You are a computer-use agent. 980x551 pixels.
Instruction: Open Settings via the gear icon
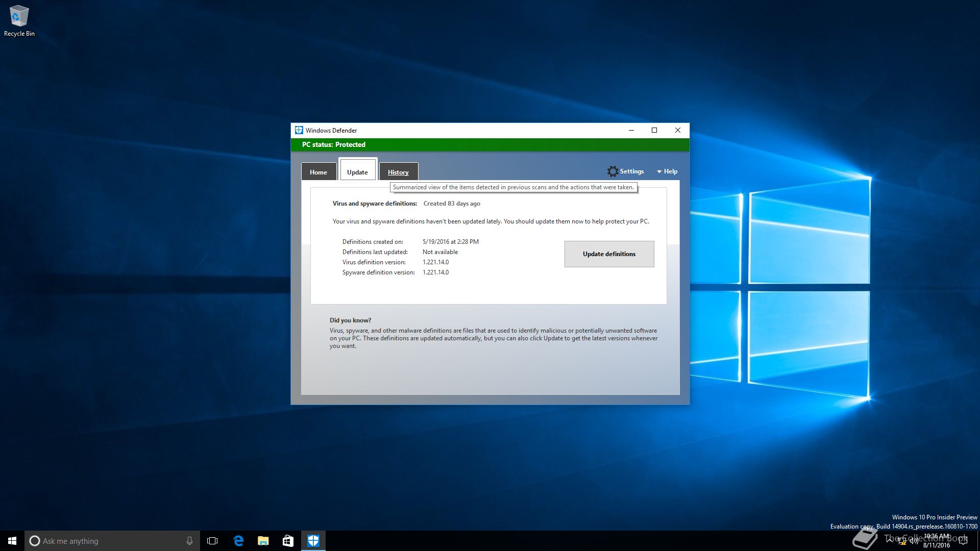click(613, 171)
